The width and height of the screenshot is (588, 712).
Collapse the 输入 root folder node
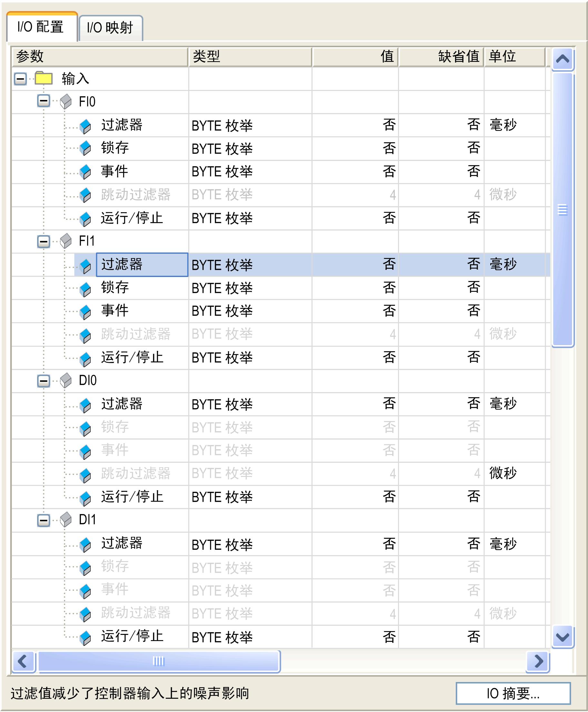pyautogui.click(x=20, y=79)
